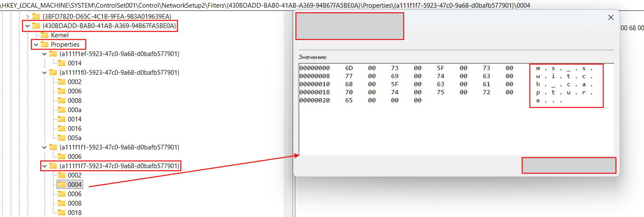Collapse the {a111f1f7-5923-47c0-9a68-d0bafb577901} node
Image resolution: width=644 pixels, height=217 pixels.
pos(45,166)
